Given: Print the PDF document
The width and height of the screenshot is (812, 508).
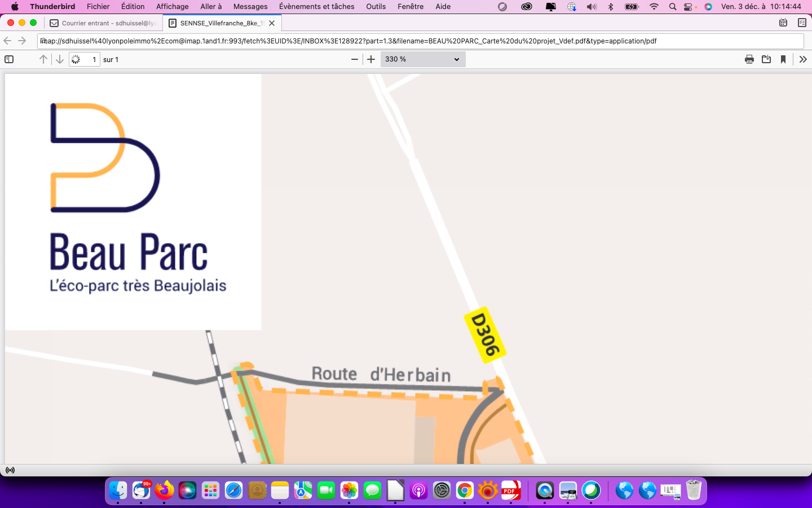Looking at the screenshot, I should pos(749,59).
